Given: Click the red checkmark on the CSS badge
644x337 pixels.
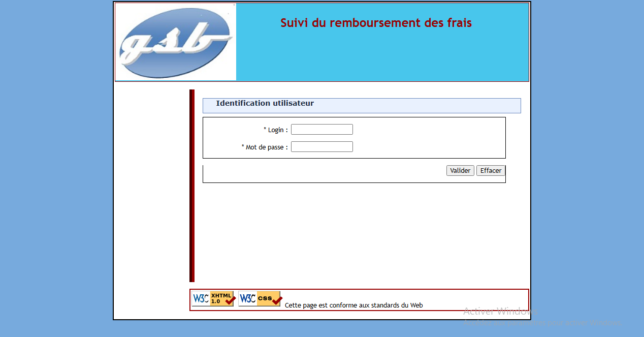Looking at the screenshot, I should 277,300.
